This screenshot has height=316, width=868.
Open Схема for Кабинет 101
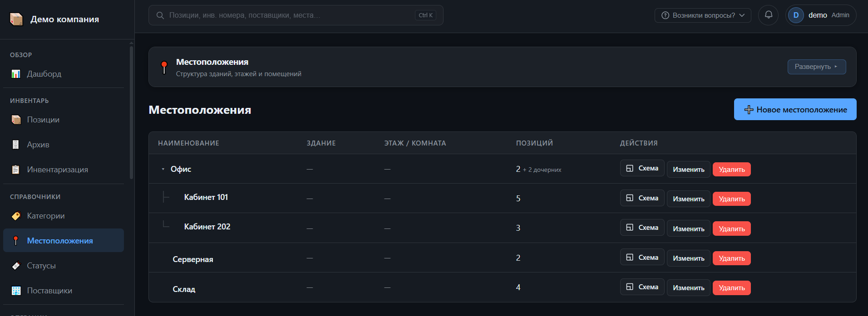642,198
